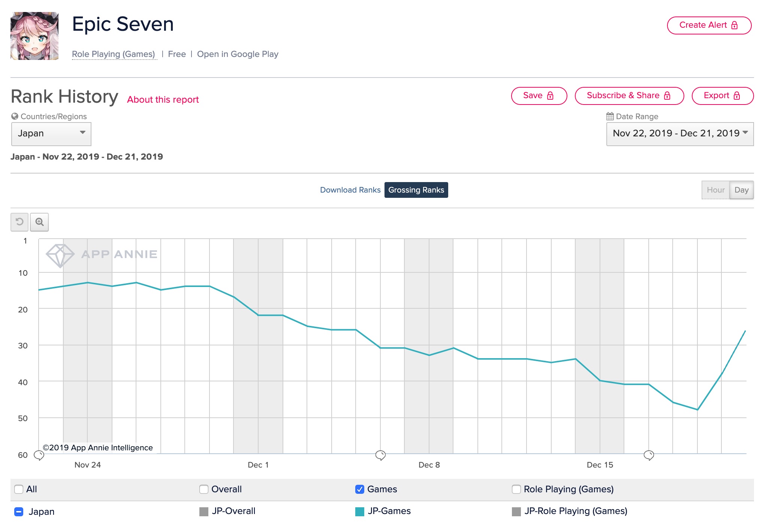This screenshot has height=532, width=763.
Task: Click the Dec 15 axis label
Action: 600,465
